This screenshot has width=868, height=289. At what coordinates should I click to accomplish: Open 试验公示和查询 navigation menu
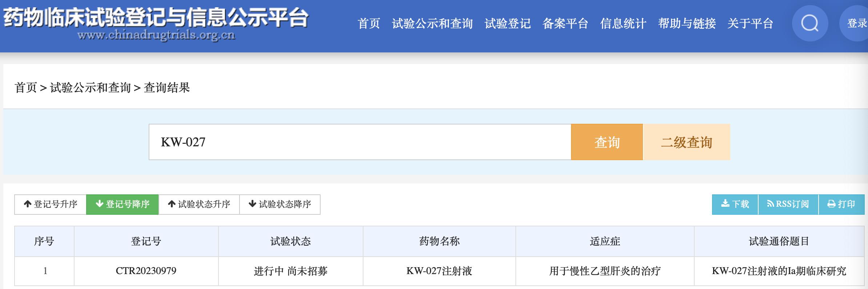(x=432, y=24)
